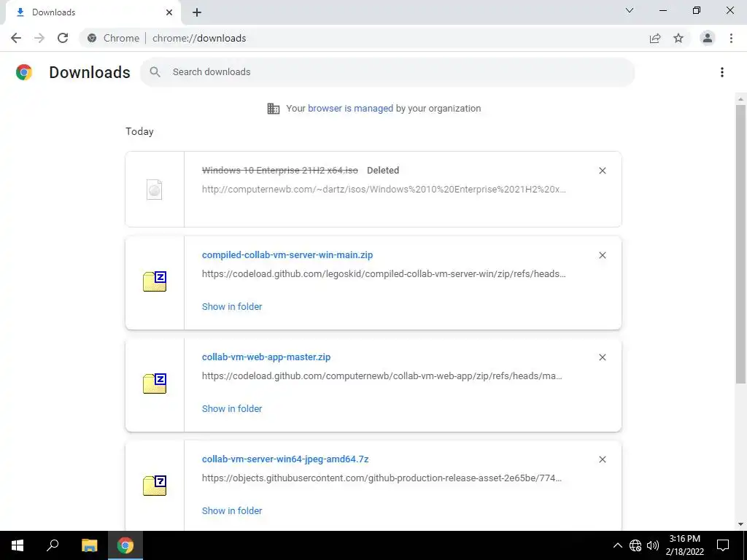Viewport: 747px width, 560px height.
Task: Click zip icon of compiled-collab-vm-server-win-main.zip
Action: 155,281
